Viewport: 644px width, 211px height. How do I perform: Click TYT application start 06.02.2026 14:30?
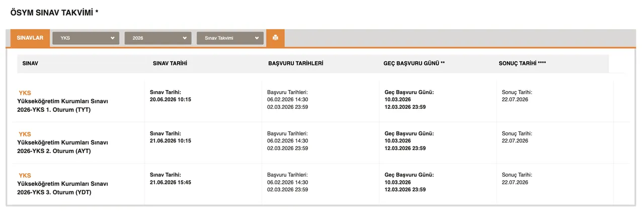click(288, 100)
